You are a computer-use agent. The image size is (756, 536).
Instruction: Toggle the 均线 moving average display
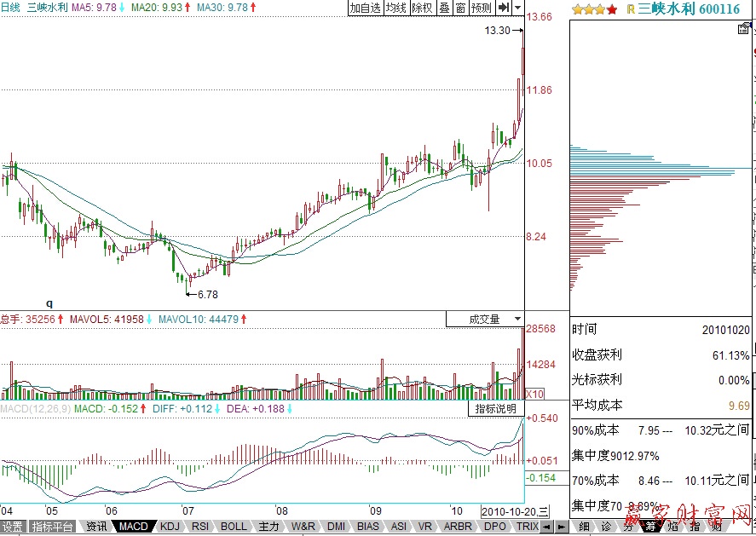[395, 8]
